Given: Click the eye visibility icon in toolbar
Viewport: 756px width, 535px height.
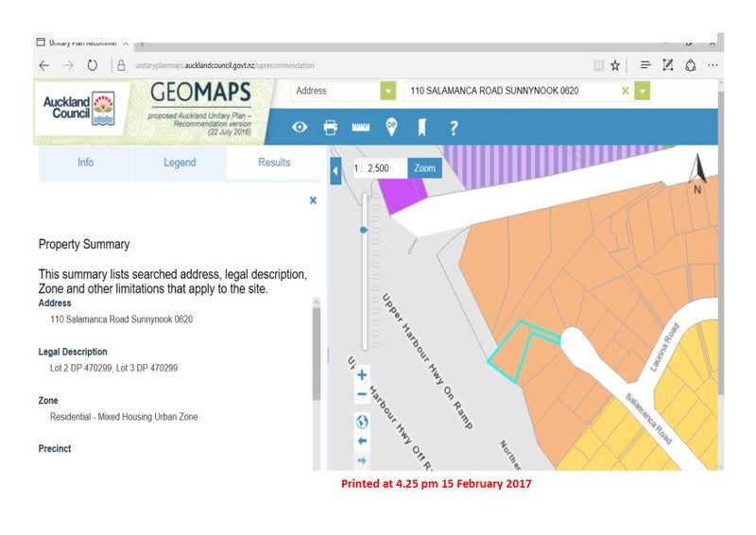Looking at the screenshot, I should (x=300, y=127).
